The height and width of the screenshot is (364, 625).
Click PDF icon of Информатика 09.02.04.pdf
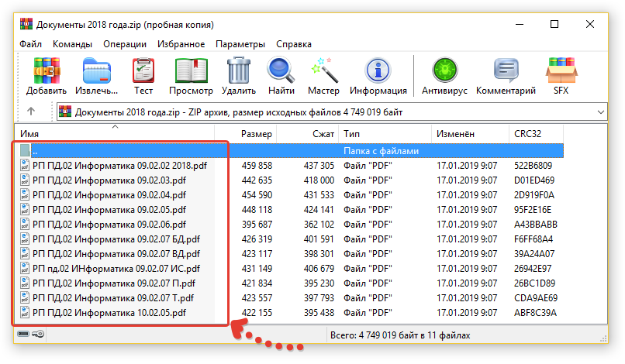pyautogui.click(x=25, y=194)
